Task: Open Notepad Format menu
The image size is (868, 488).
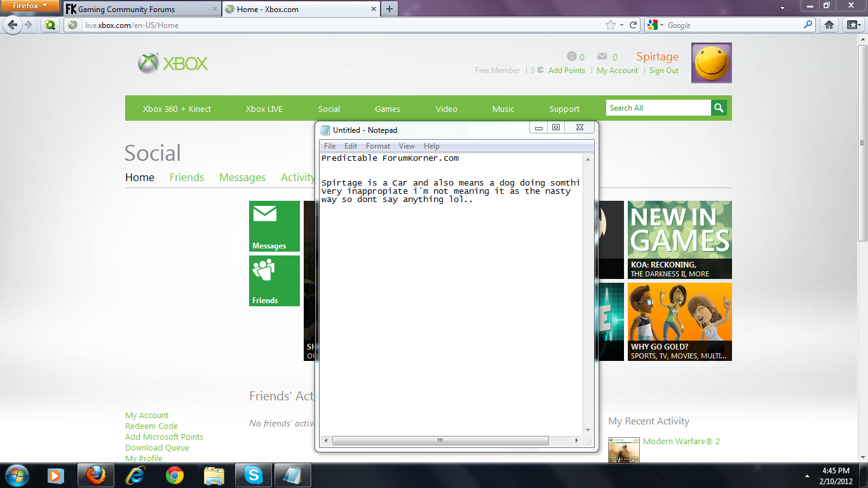Action: point(378,146)
